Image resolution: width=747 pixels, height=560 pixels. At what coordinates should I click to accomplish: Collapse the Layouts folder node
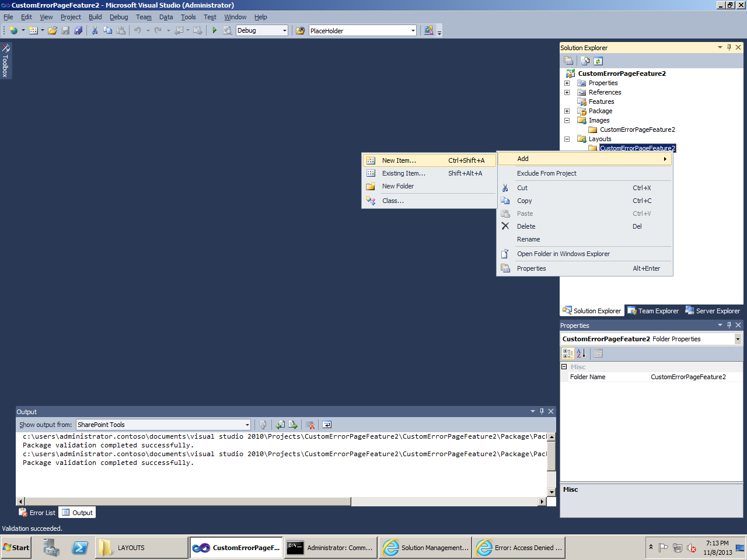[567, 139]
